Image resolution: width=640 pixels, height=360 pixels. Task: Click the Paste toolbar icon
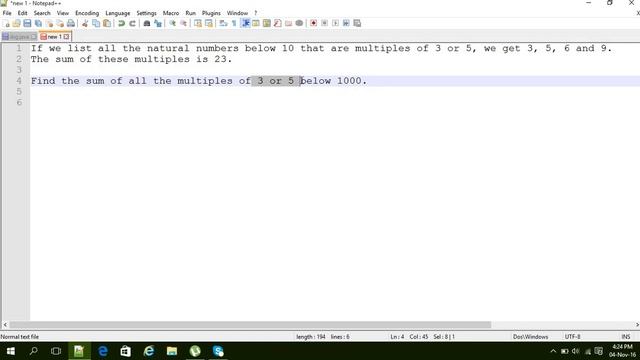click(x=107, y=23)
